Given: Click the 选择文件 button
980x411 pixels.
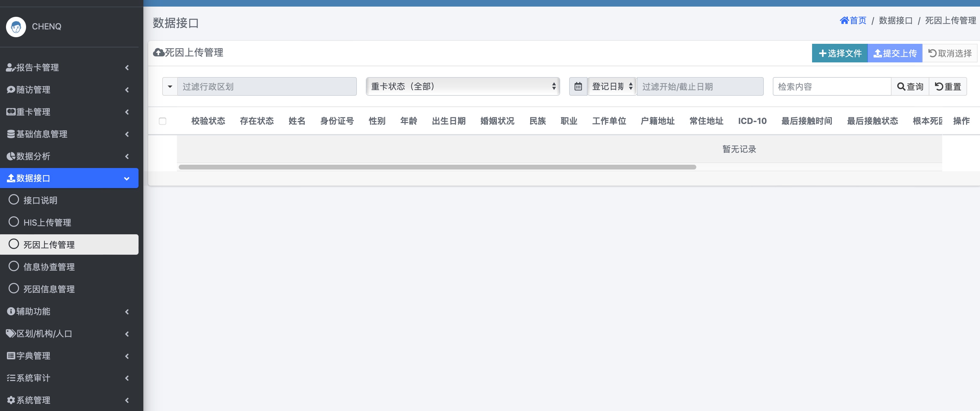Looking at the screenshot, I should click(840, 53).
